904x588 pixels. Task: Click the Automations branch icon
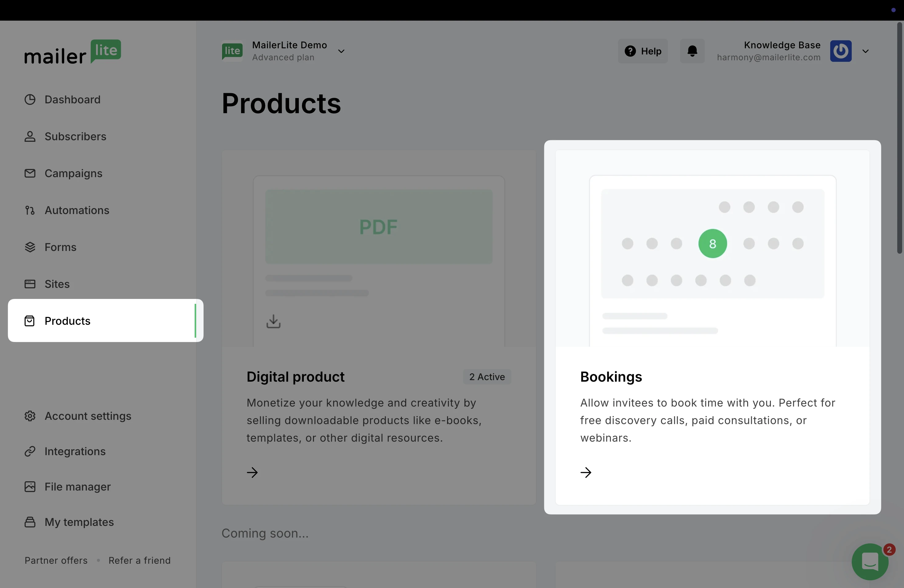(30, 210)
